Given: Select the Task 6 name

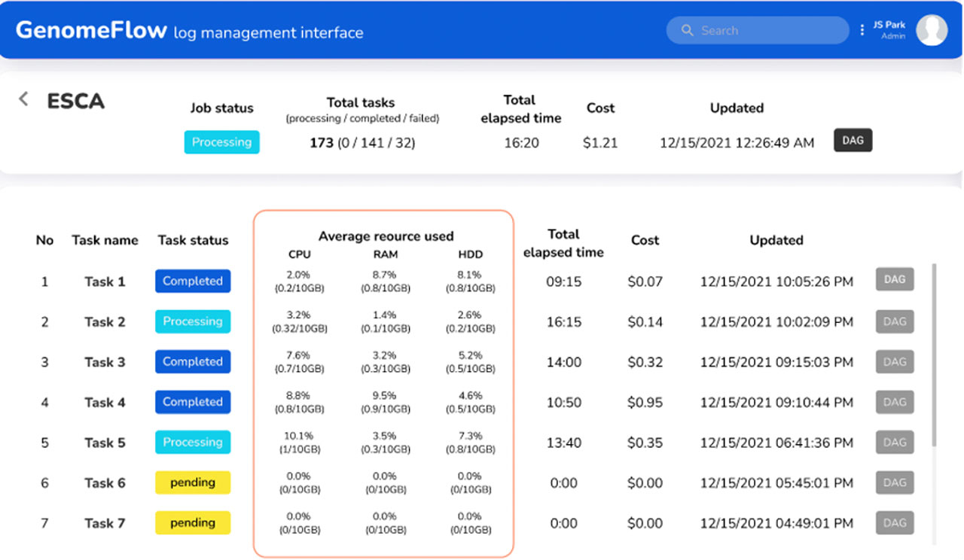Looking at the screenshot, I should point(105,483).
